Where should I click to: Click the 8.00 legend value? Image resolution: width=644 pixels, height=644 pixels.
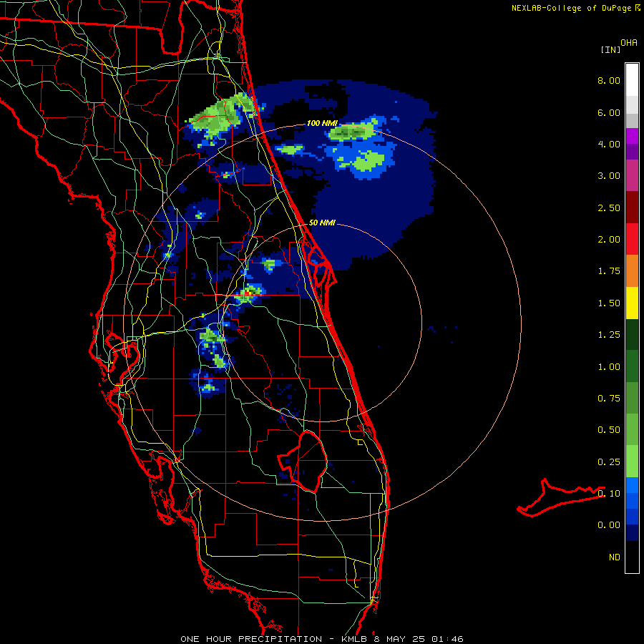(609, 80)
